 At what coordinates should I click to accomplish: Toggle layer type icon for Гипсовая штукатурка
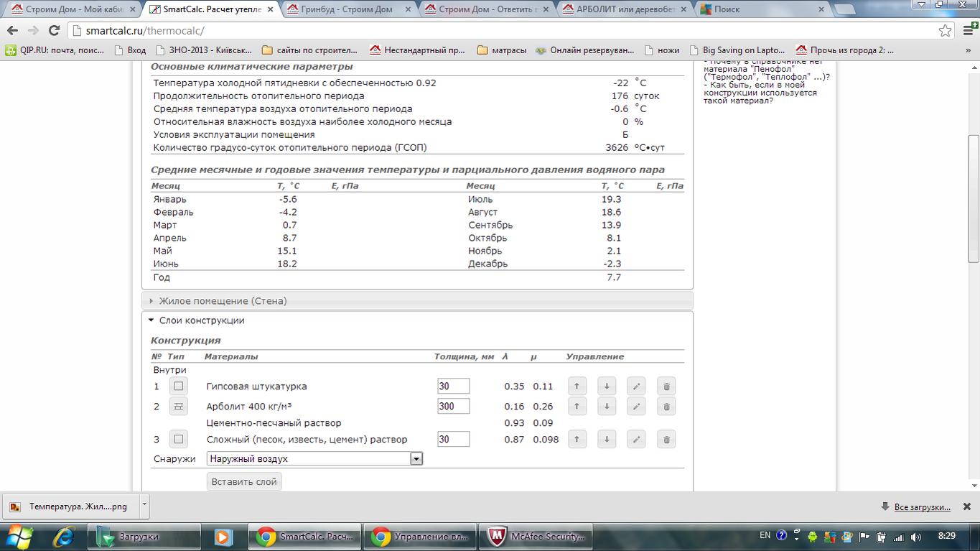click(179, 386)
